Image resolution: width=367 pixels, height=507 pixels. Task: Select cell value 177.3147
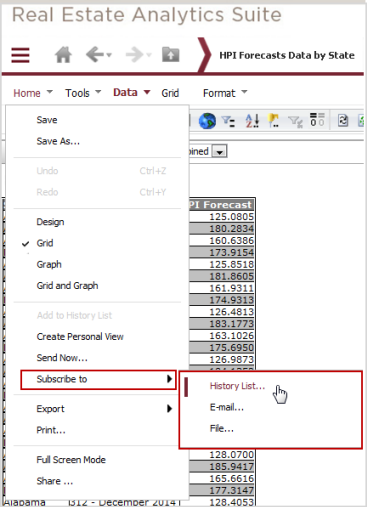pos(231,491)
